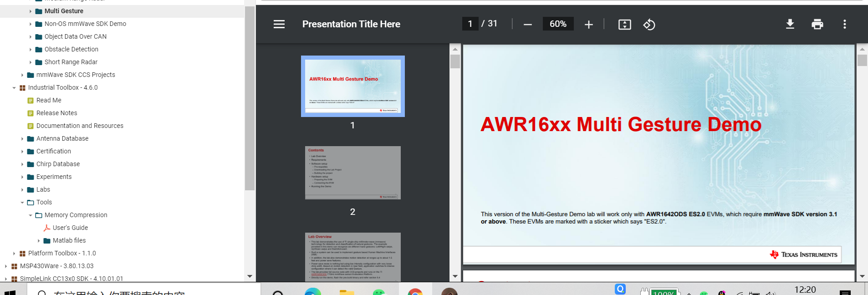868x295 pixels.
Task: Open Chrome from the taskbar
Action: (415, 292)
